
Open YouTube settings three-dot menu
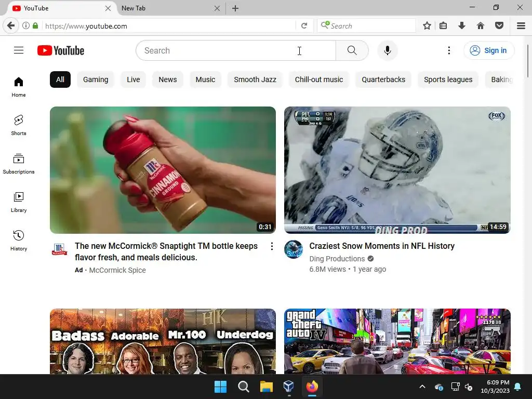449,50
